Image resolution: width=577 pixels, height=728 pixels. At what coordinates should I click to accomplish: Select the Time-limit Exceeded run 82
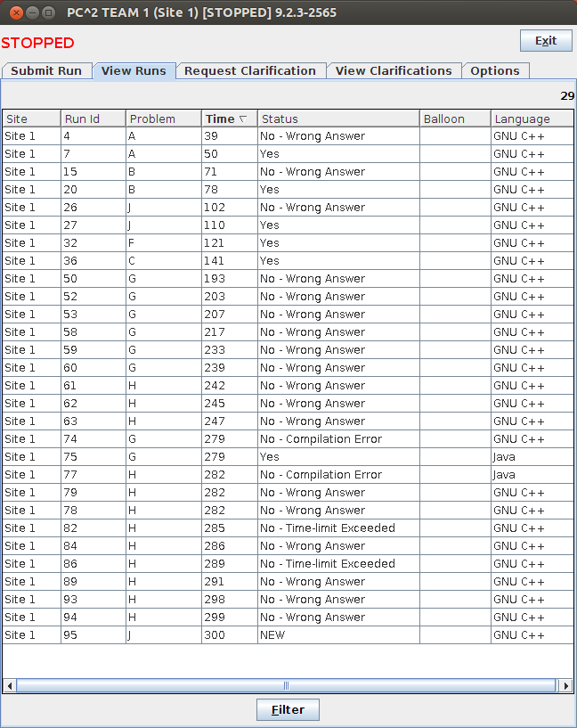pos(93,528)
